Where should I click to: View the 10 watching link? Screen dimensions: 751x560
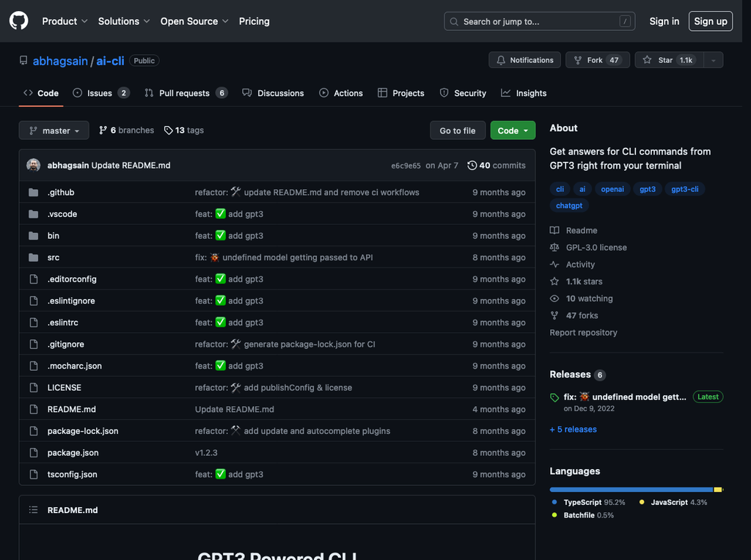(582, 298)
